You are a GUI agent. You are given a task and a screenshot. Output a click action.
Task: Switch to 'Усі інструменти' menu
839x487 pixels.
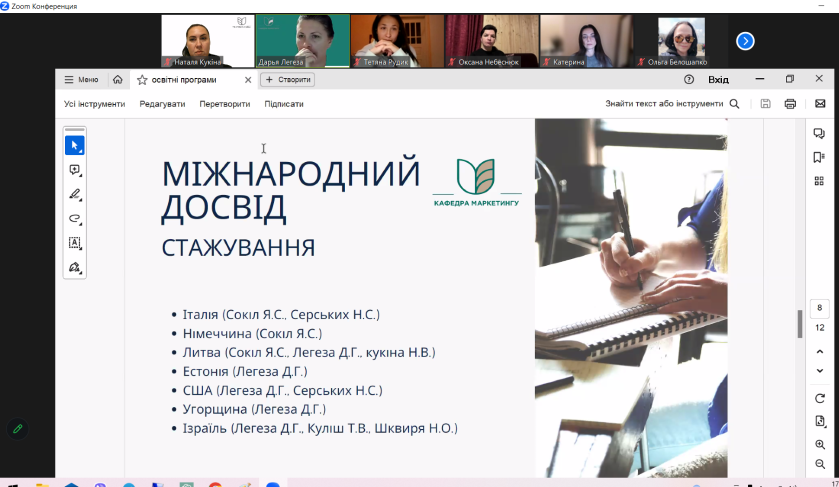[95, 104]
